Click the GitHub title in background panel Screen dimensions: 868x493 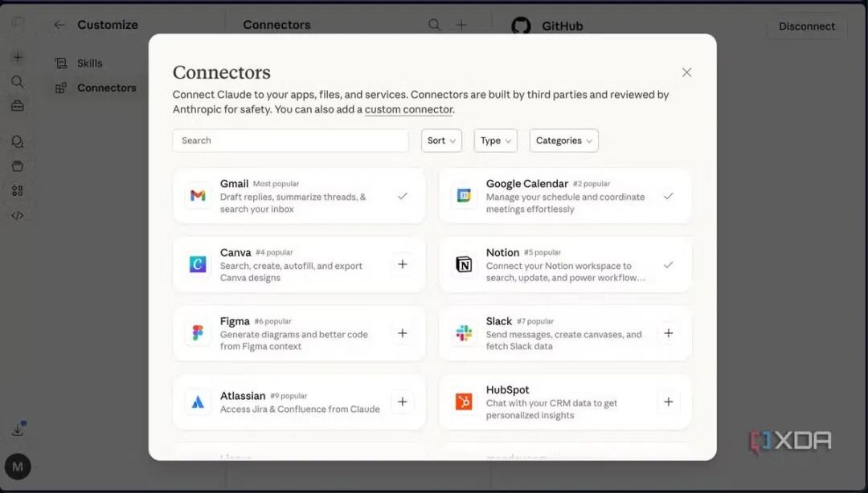562,26
